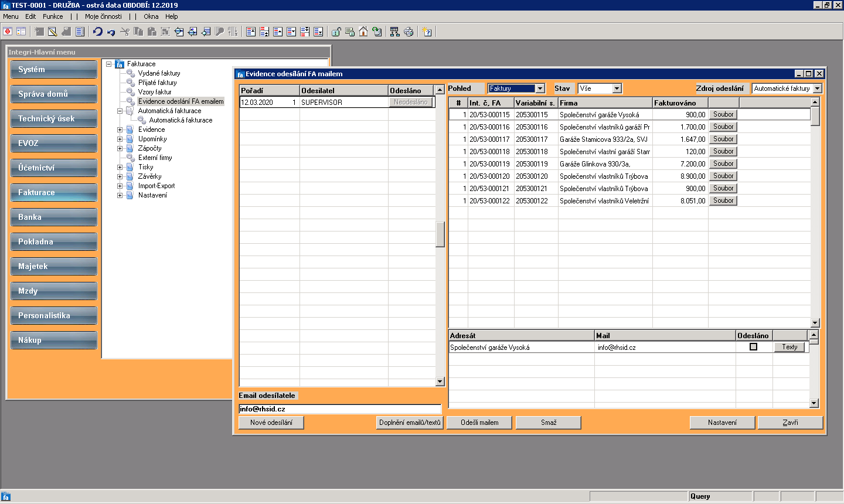Click the Účetnictví main menu button
The width and height of the screenshot is (844, 504).
click(54, 168)
